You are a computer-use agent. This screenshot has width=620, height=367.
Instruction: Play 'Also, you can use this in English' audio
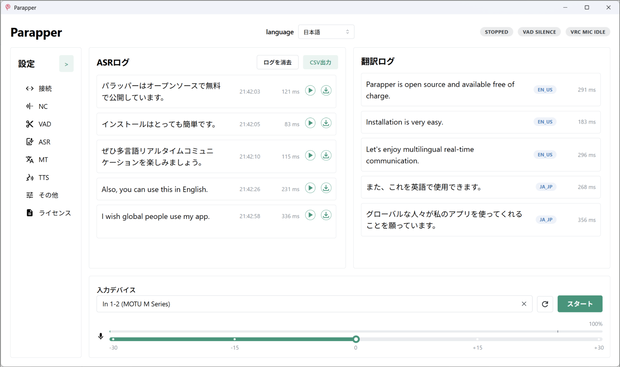coord(310,188)
